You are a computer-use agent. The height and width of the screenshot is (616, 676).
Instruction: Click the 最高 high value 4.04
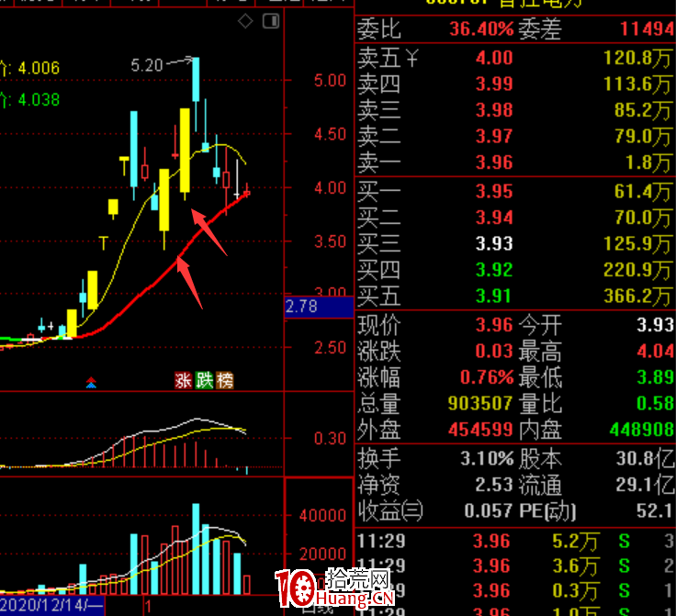point(655,352)
